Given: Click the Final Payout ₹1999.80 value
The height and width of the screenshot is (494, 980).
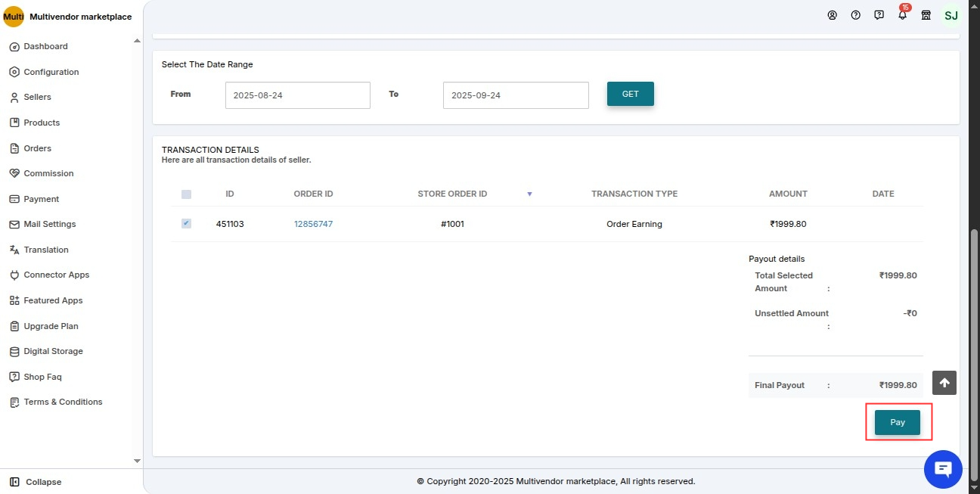Looking at the screenshot, I should (898, 385).
